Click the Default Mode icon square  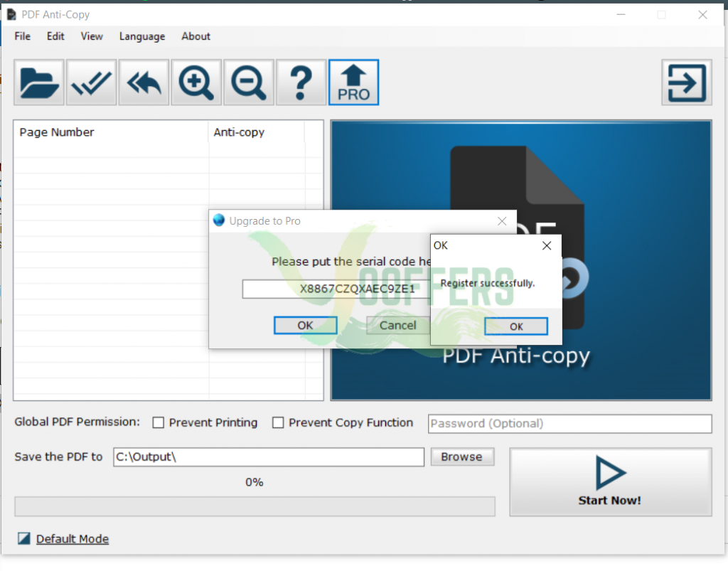coord(23,538)
